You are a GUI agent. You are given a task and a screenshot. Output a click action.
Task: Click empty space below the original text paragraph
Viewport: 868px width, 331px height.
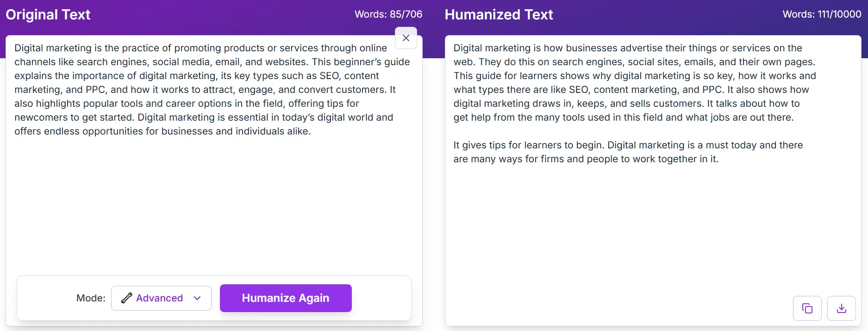[x=213, y=203]
